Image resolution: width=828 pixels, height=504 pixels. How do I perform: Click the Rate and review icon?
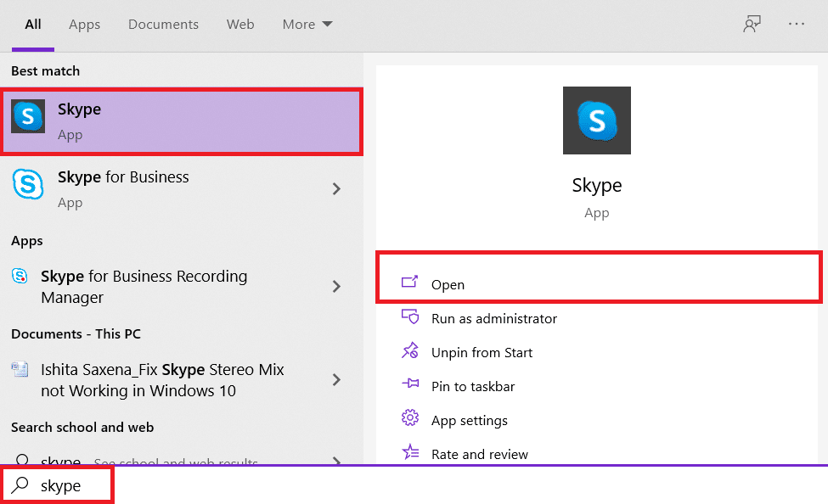(x=410, y=453)
